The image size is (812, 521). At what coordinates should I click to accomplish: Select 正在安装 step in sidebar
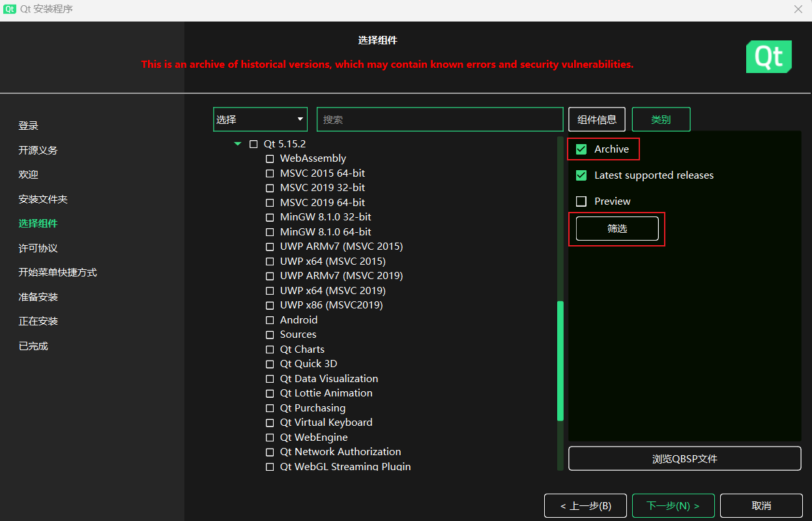coord(38,321)
